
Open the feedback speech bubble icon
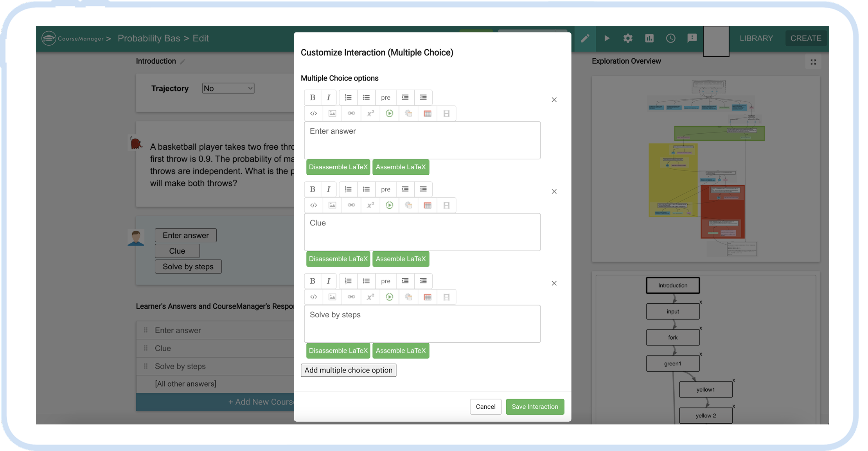pyautogui.click(x=692, y=38)
